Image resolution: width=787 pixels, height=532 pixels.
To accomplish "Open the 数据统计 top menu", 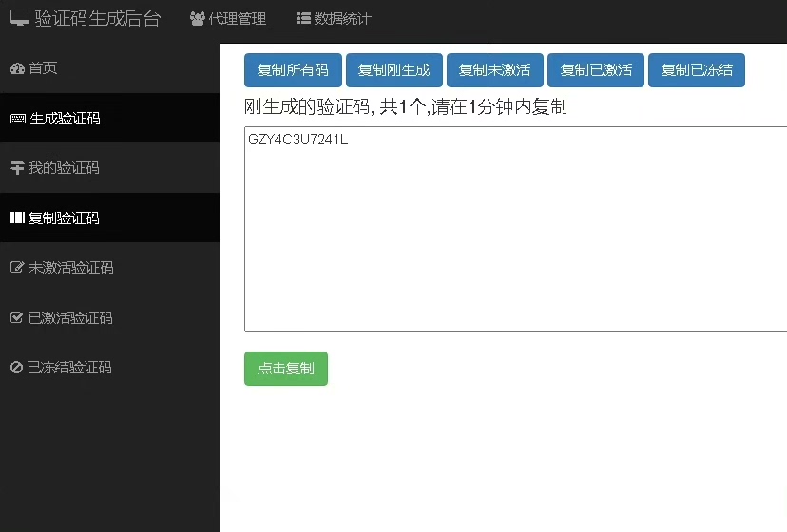I will coord(334,19).
